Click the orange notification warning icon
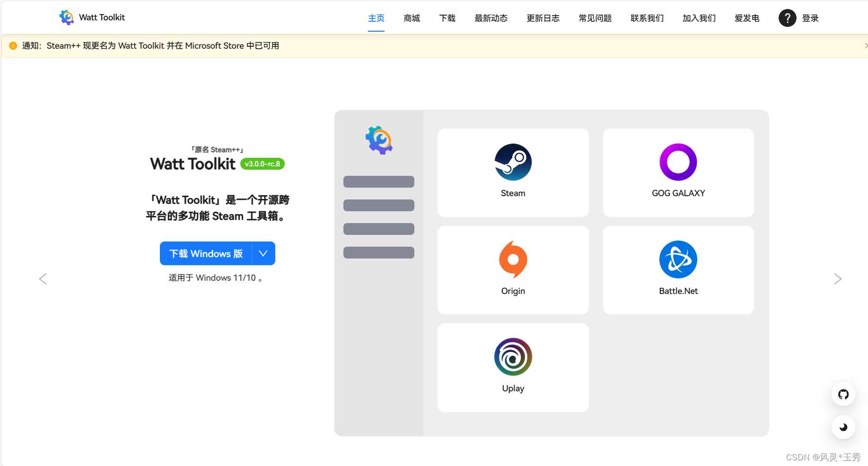Viewport: 868px width, 466px height. (13, 46)
